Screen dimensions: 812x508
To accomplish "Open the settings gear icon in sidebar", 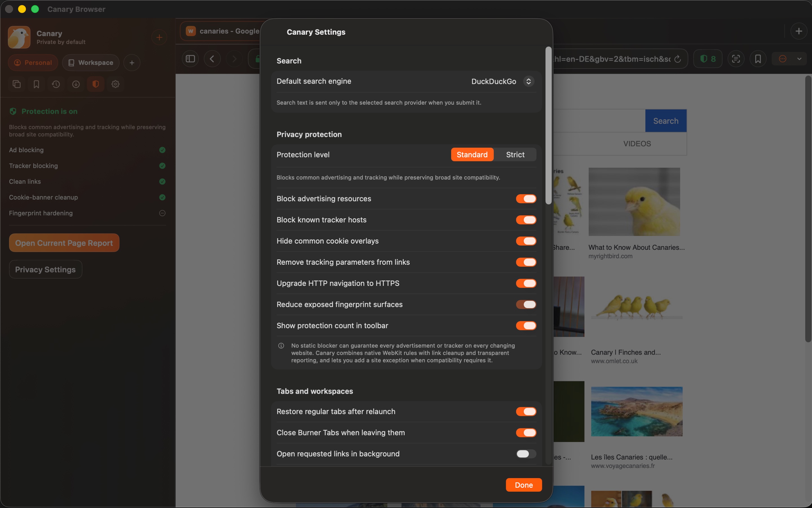I will (115, 84).
